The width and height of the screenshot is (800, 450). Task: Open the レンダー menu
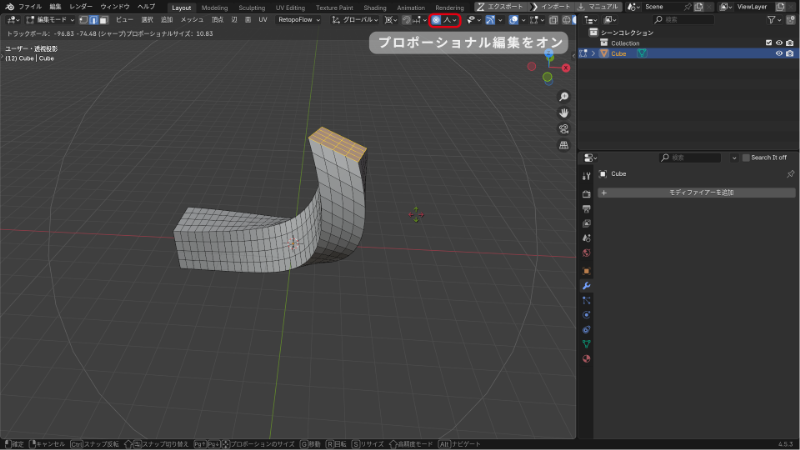click(81, 6)
